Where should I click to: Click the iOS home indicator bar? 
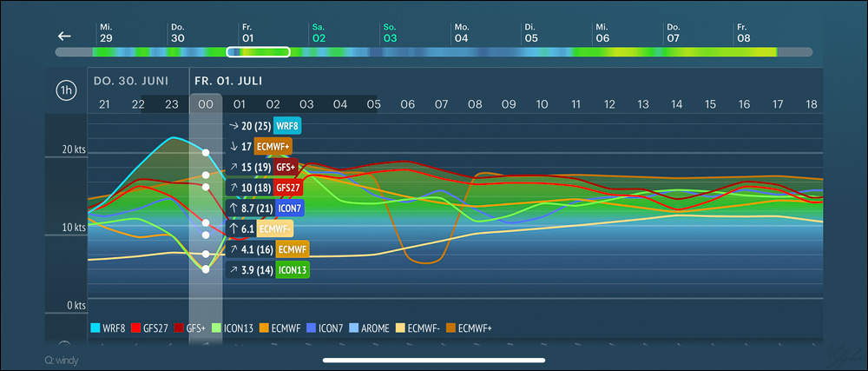434,360
